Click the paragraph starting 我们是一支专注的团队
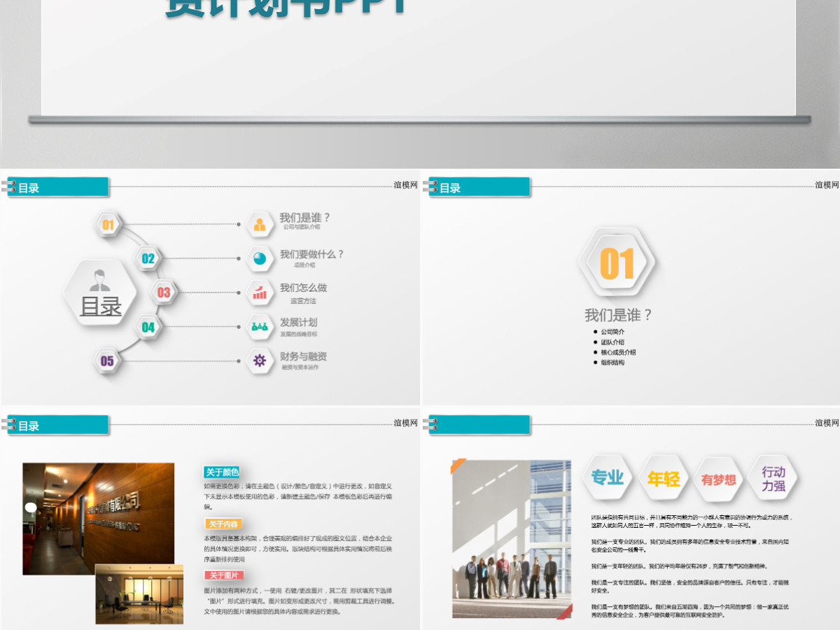Viewport: 840px width, 630px height. tap(690, 586)
